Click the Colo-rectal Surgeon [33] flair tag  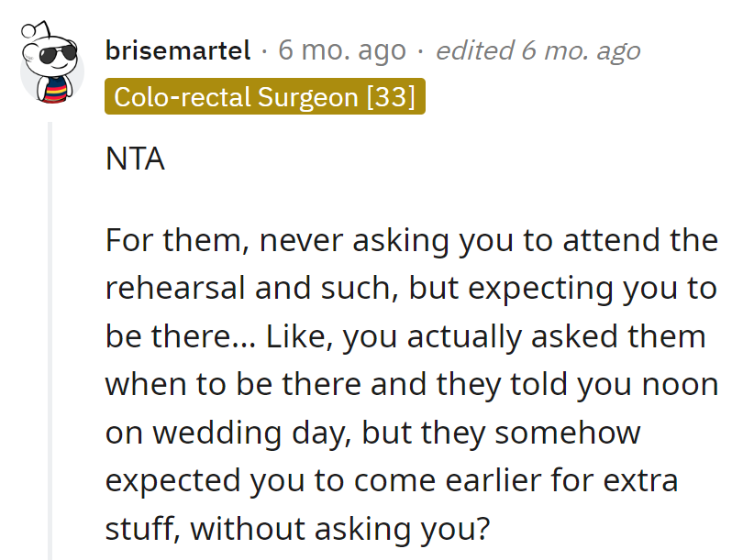tap(265, 95)
